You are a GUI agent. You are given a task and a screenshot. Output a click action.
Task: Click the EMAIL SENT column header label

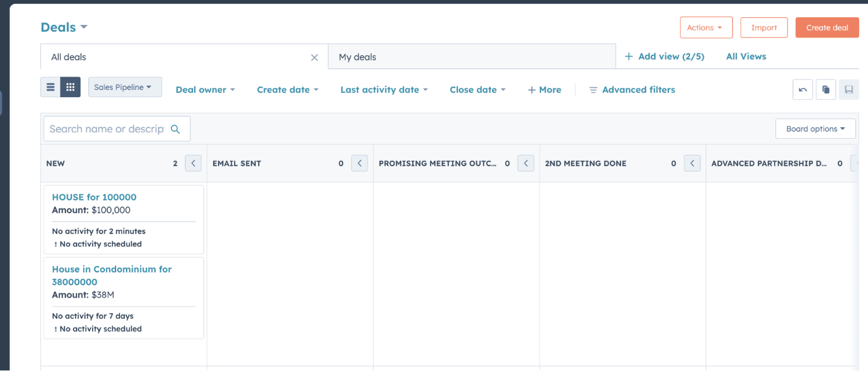pyautogui.click(x=236, y=163)
